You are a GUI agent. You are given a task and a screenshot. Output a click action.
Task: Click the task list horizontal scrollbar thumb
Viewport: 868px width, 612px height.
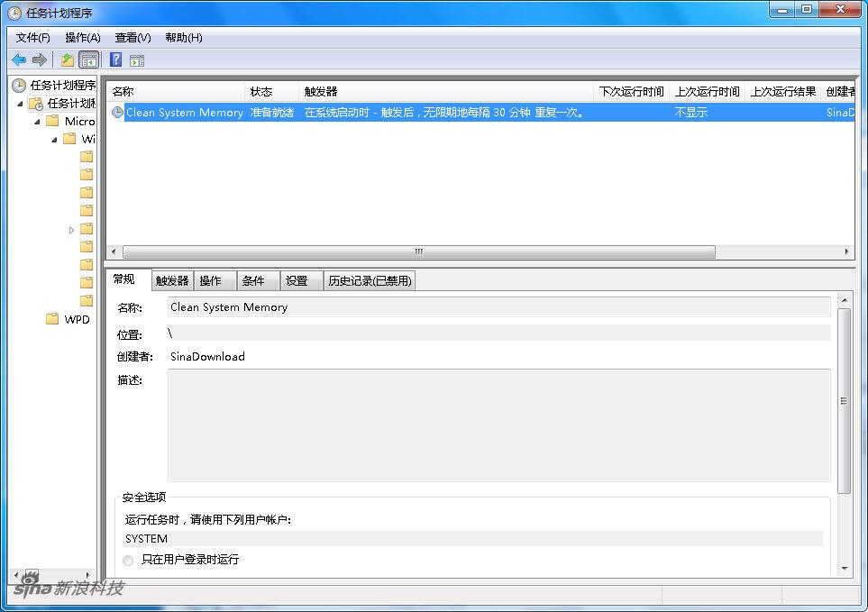[418, 252]
